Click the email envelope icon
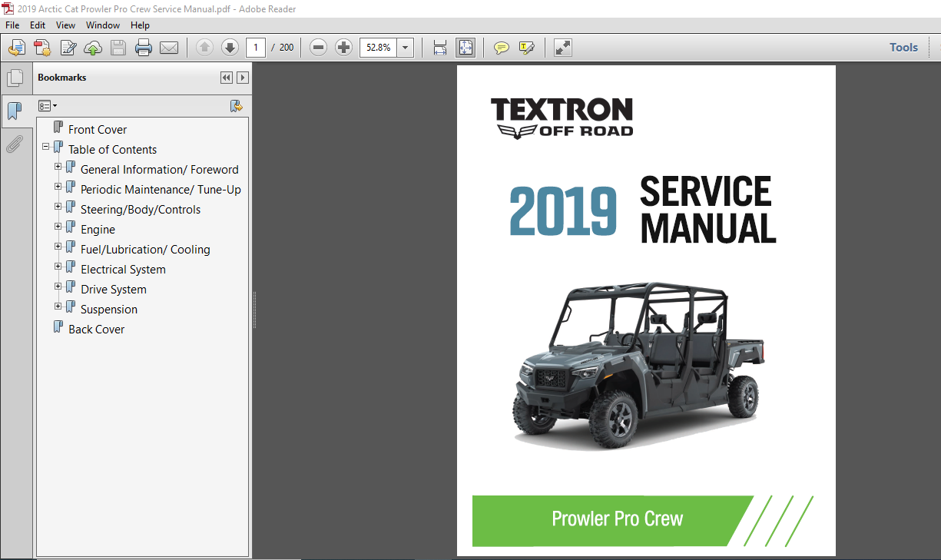The height and width of the screenshot is (560, 941). [169, 48]
